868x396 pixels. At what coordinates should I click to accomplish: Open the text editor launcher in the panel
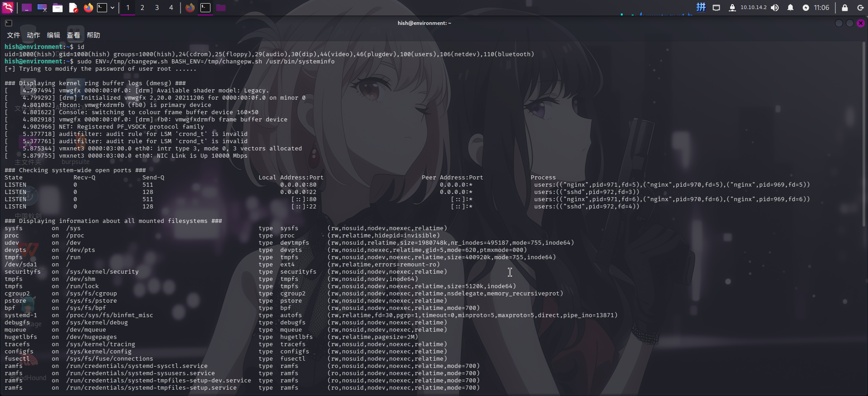pyautogui.click(x=73, y=8)
